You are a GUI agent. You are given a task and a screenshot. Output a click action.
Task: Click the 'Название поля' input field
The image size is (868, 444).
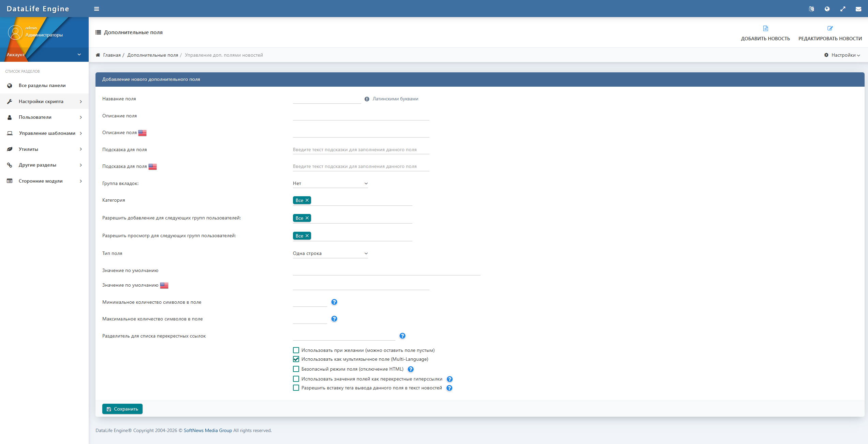click(327, 99)
